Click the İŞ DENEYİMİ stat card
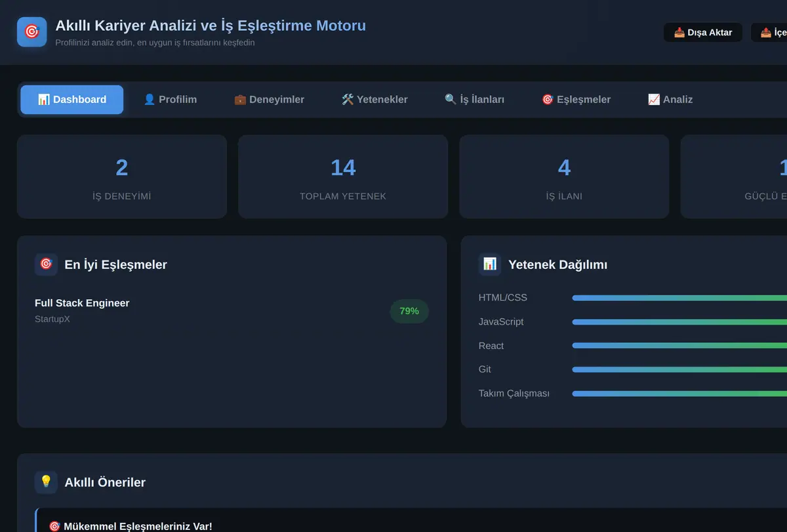 122,176
